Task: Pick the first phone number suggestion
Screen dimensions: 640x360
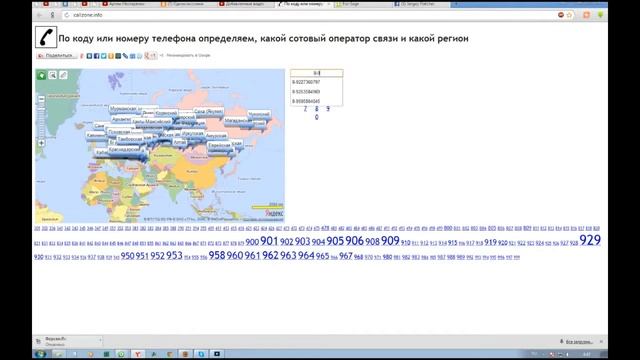Action: click(316, 82)
